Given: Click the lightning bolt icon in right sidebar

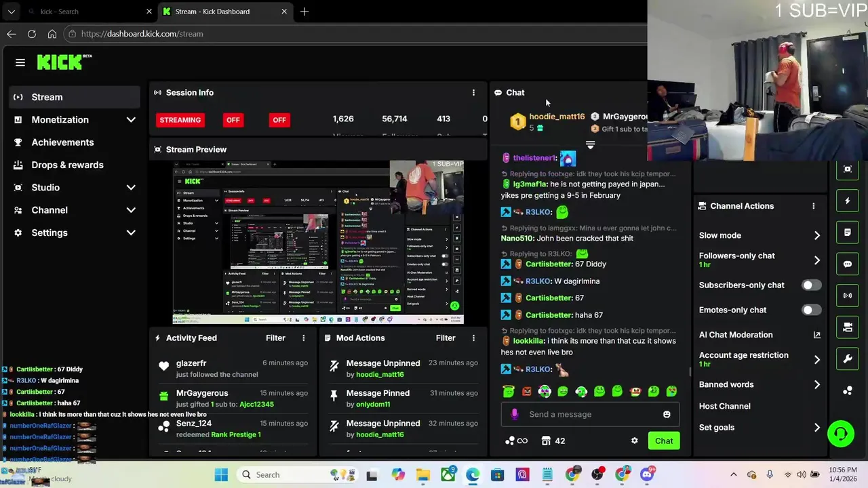Looking at the screenshot, I should [848, 201].
